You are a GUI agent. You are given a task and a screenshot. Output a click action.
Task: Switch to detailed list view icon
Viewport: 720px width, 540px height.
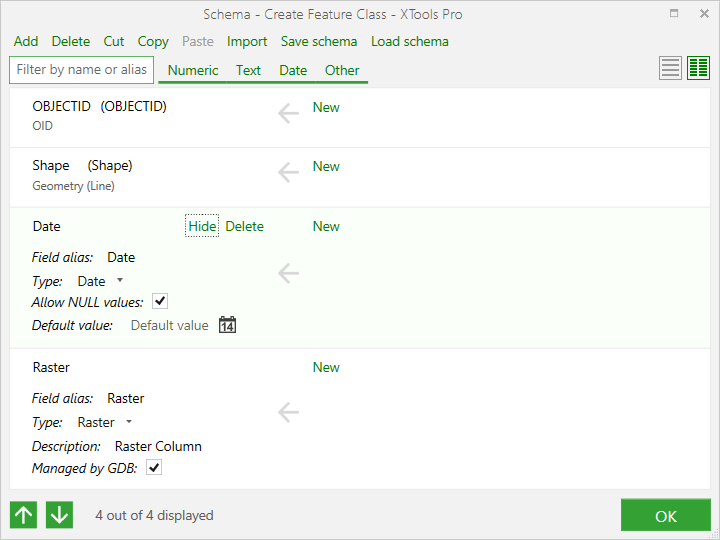(698, 68)
